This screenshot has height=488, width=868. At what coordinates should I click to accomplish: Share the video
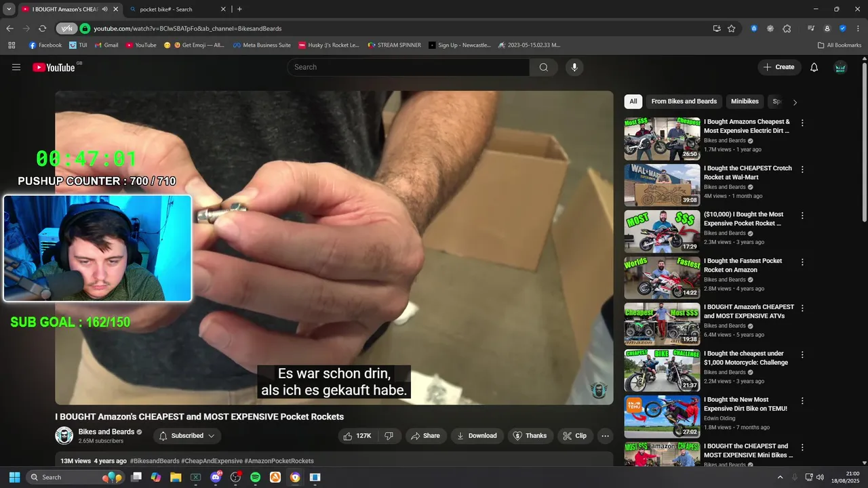(x=426, y=436)
